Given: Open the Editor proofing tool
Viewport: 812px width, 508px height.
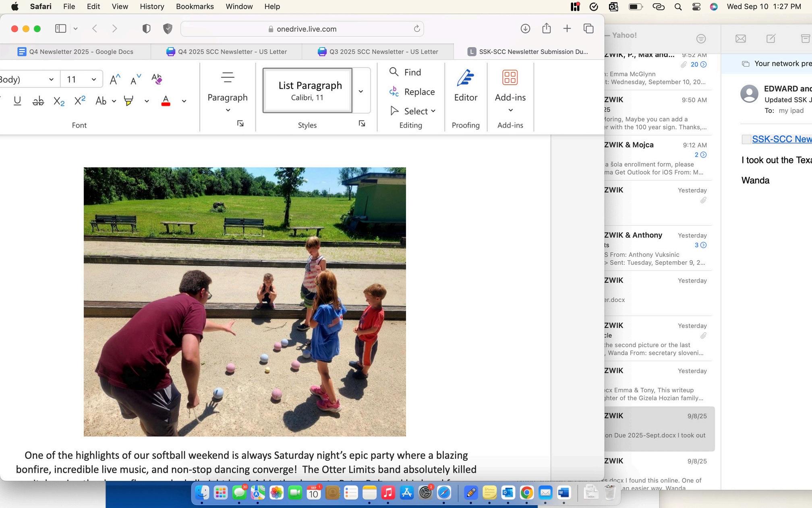Looking at the screenshot, I should click(x=466, y=85).
